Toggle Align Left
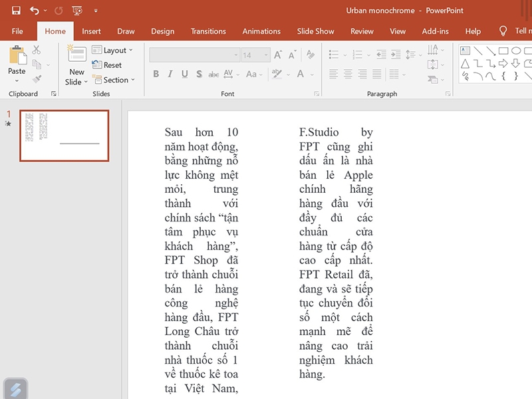Viewport: 532px width, 399px height. [334, 74]
